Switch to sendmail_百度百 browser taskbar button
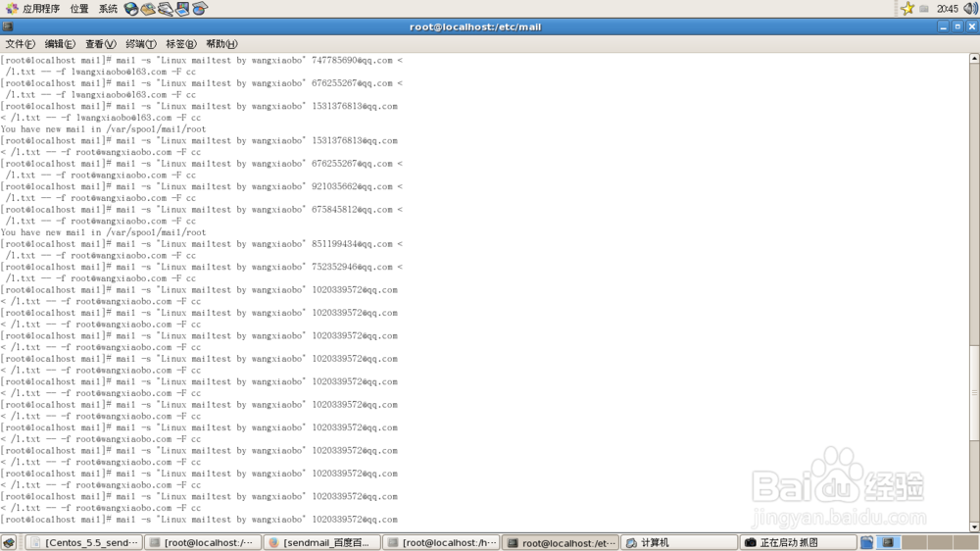Image resolution: width=980 pixels, height=551 pixels. tap(321, 542)
